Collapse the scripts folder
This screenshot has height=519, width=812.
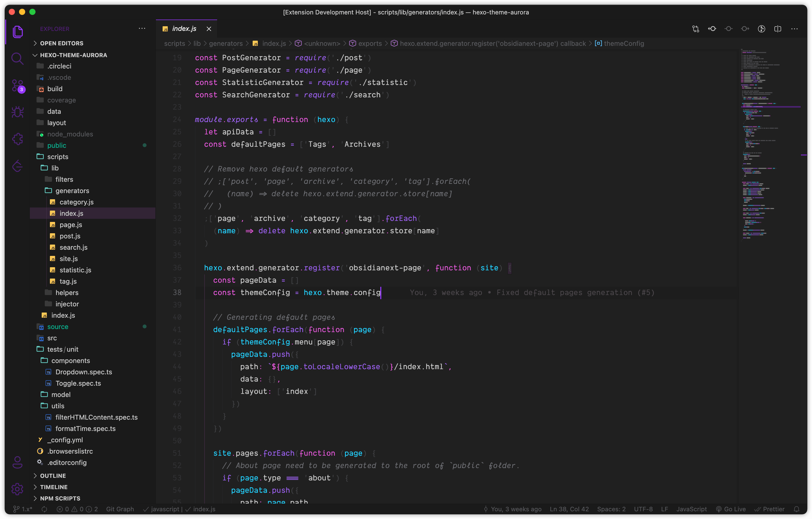[93, 157]
